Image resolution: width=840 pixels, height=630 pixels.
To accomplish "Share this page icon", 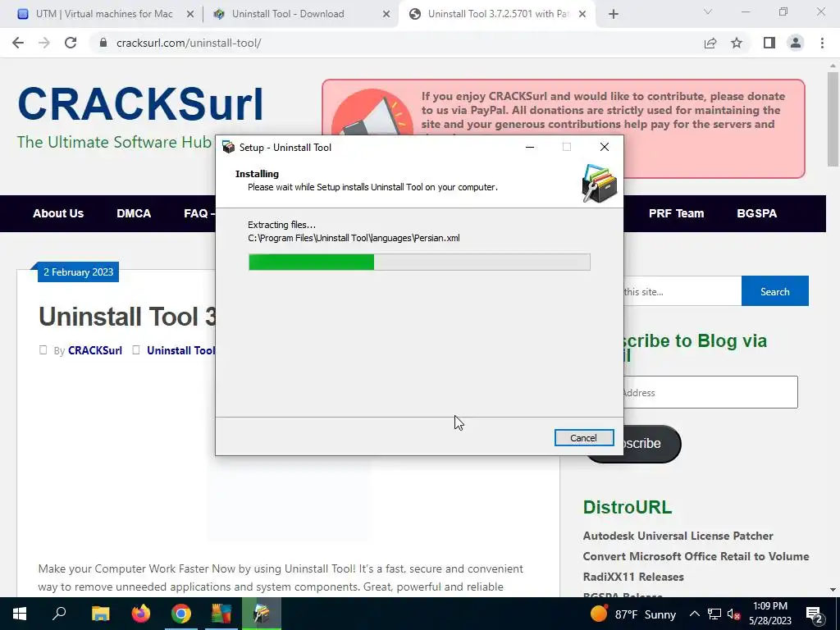I will point(710,43).
